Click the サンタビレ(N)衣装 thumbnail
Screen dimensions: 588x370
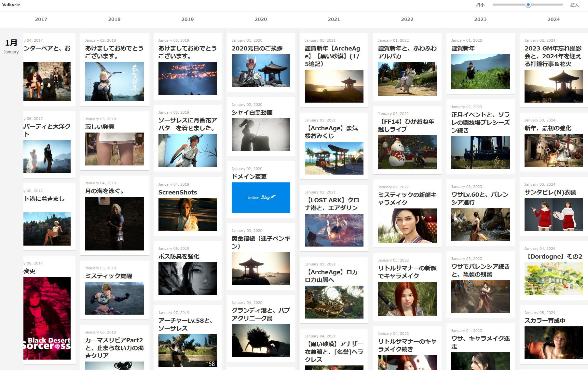click(x=554, y=214)
